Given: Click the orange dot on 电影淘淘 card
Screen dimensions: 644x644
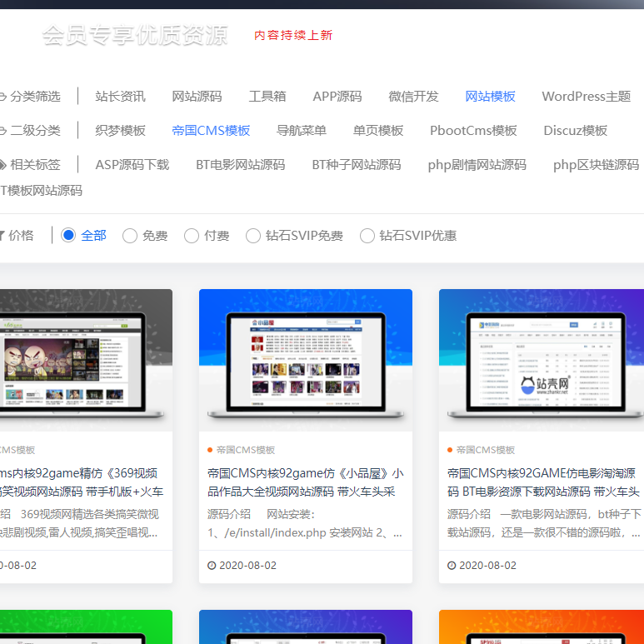Looking at the screenshot, I should [x=450, y=450].
